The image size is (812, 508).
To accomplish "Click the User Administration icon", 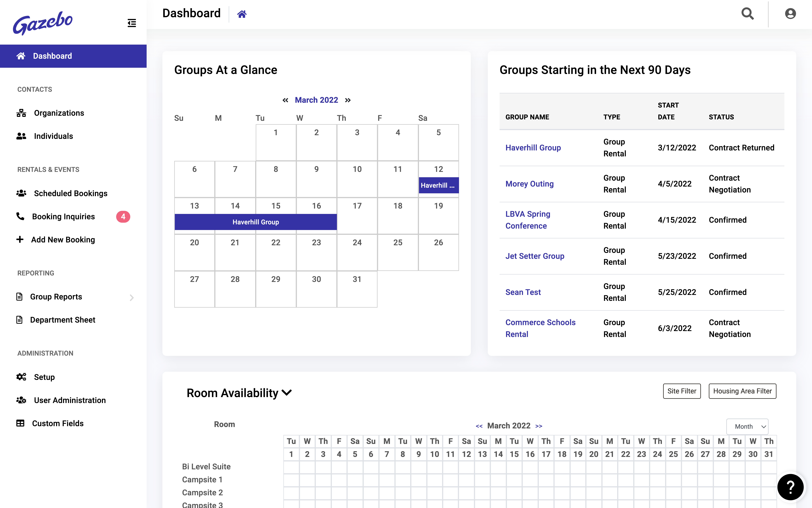I will [x=21, y=400].
